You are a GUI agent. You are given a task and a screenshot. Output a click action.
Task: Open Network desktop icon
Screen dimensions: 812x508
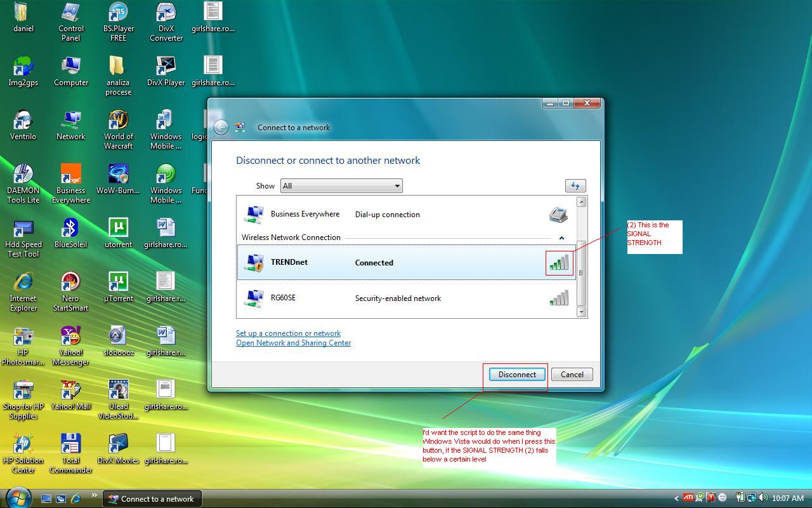(x=71, y=125)
